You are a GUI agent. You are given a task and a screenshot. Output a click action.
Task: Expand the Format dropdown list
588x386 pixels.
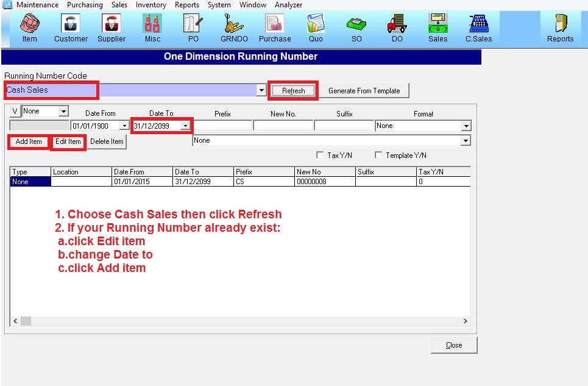(466, 126)
